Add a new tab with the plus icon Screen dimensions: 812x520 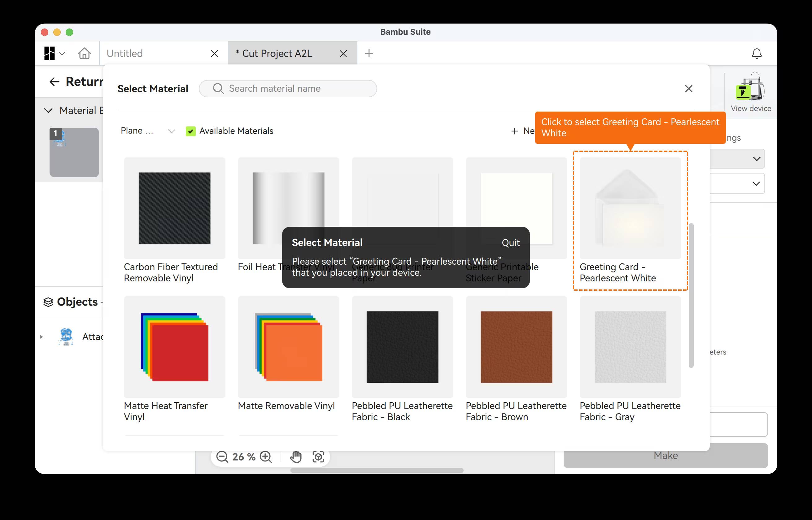[x=369, y=53]
